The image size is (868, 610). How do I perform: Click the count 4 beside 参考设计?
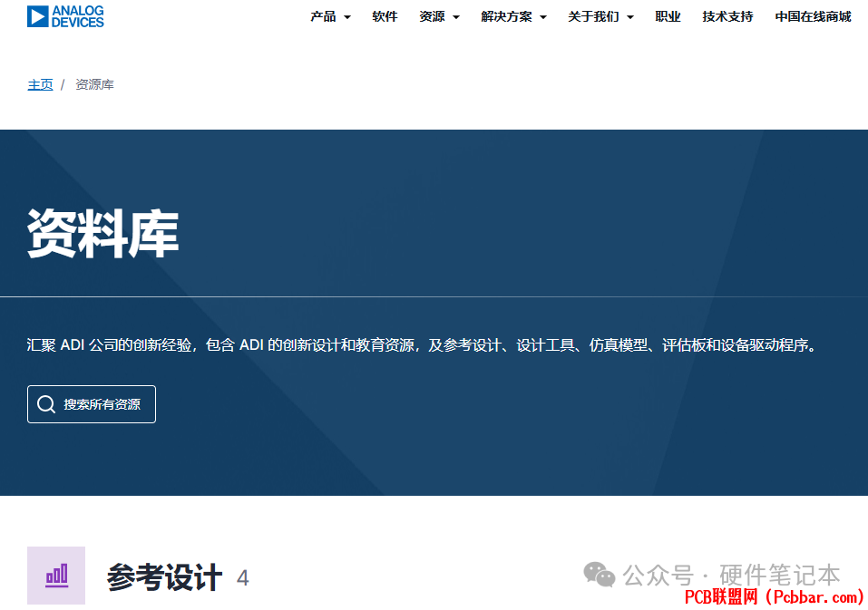click(x=242, y=578)
